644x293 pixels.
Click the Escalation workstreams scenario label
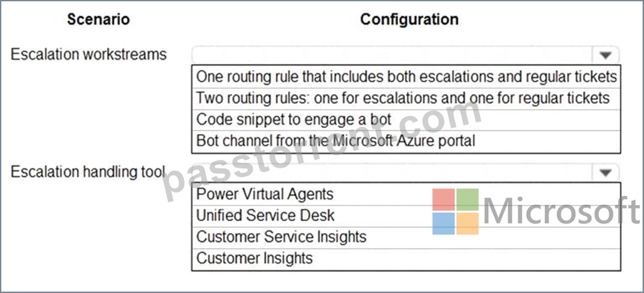coord(89,54)
